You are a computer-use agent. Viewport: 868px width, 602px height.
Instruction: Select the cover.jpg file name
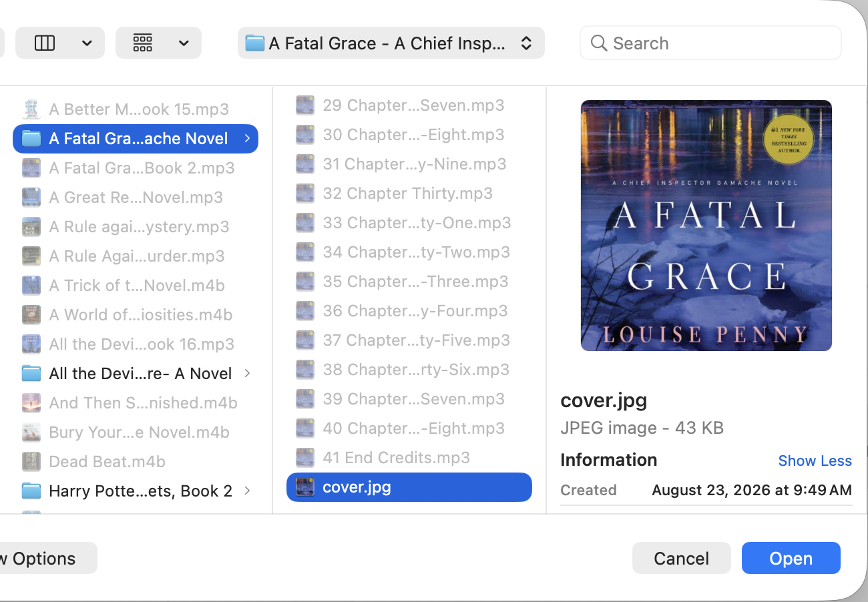[x=357, y=487]
